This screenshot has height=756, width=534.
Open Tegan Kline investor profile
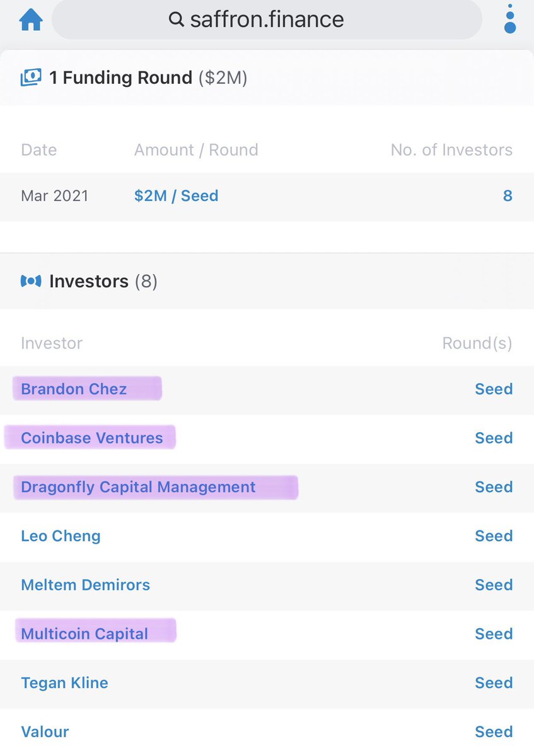click(x=64, y=683)
